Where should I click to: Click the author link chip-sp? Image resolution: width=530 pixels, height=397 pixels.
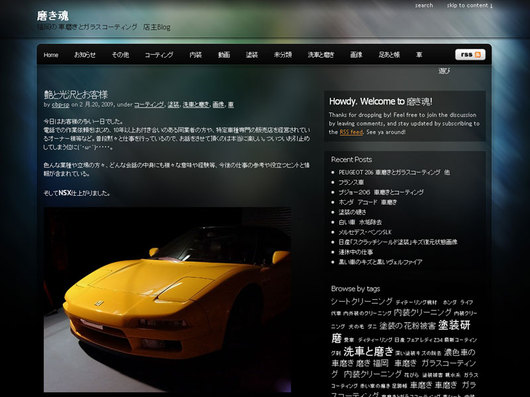tap(61, 105)
